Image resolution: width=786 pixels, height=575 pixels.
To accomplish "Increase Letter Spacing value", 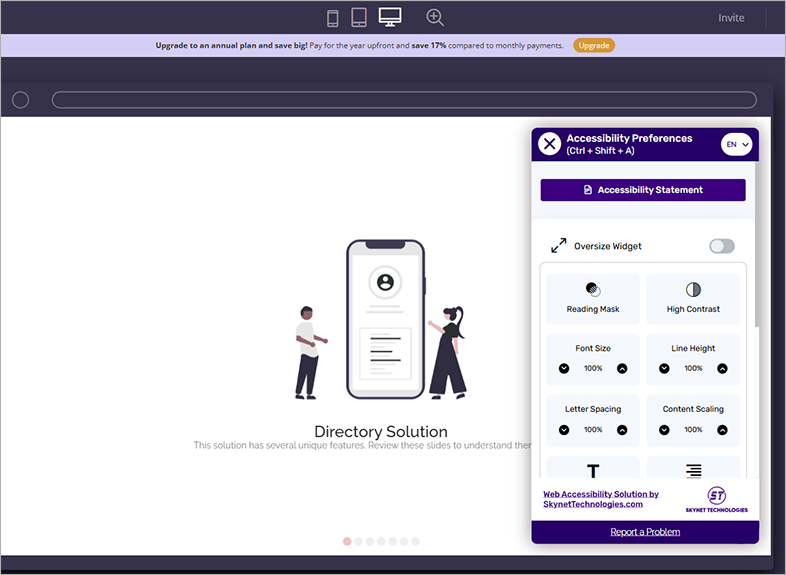I will tap(622, 430).
